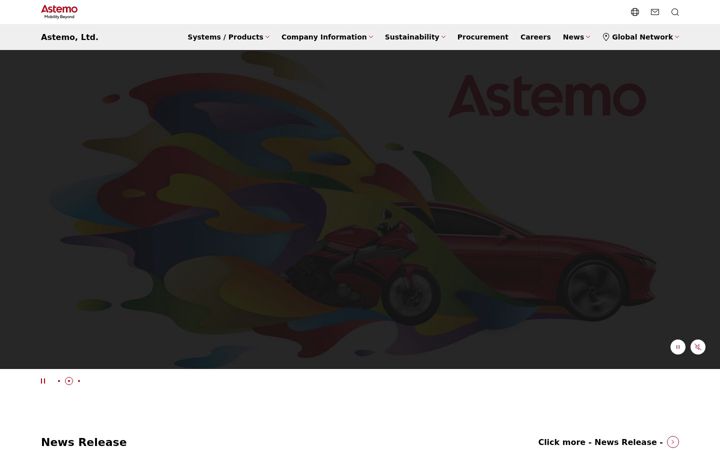The width and height of the screenshot is (720, 450).
Task: Open the envelope contact icon
Action: point(655,12)
